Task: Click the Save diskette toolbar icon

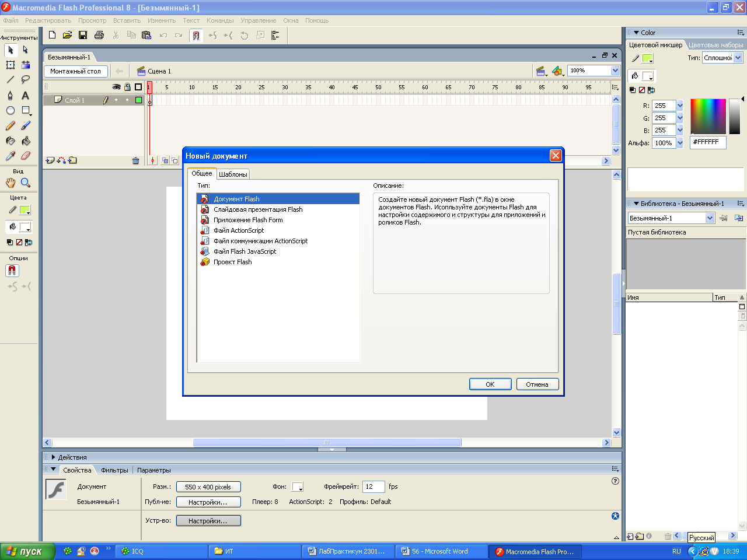Action: (83, 35)
